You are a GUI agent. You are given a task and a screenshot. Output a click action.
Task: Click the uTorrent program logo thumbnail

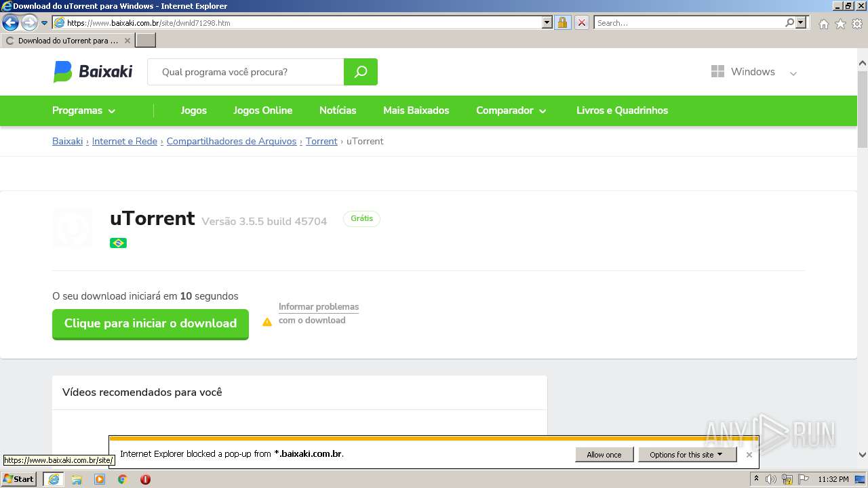pyautogui.click(x=73, y=228)
